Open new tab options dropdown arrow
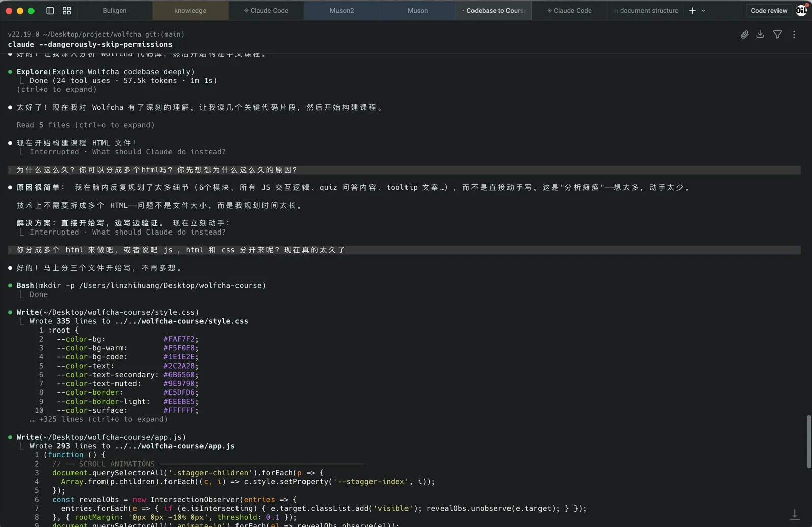This screenshot has height=527, width=812. click(x=703, y=11)
